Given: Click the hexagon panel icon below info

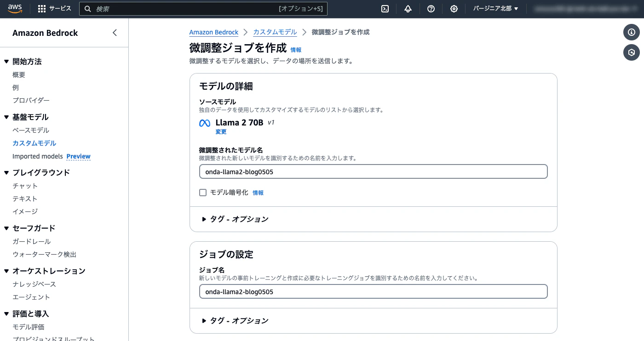Looking at the screenshot, I should (x=632, y=52).
